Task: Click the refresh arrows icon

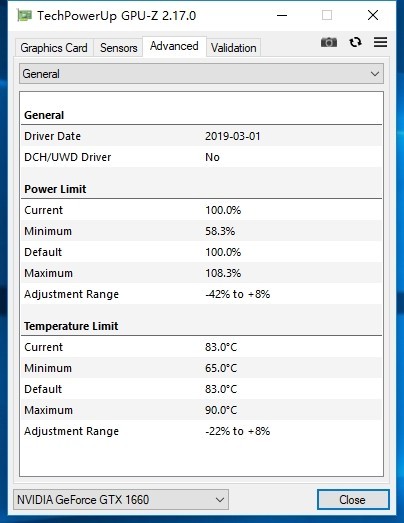Action: point(355,42)
